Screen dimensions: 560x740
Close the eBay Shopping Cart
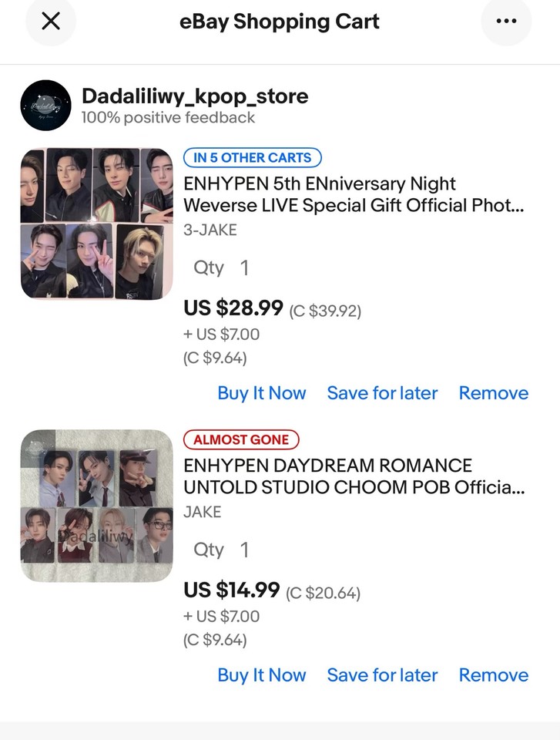51,22
